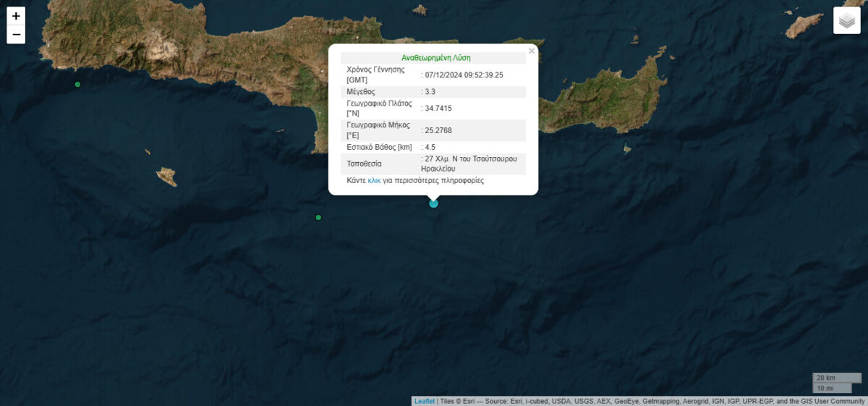Click the magnitude value 3.3
868x406 pixels.
pyautogui.click(x=430, y=92)
